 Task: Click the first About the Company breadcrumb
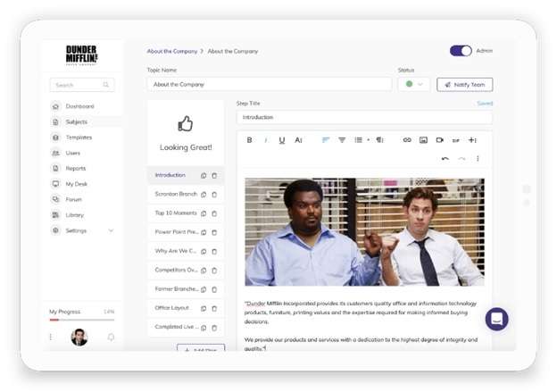172,51
